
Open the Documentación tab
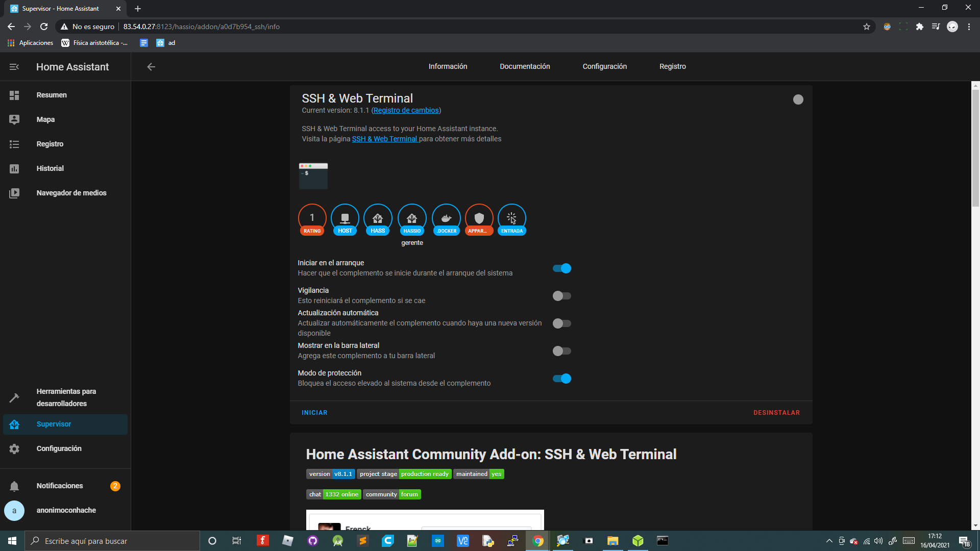click(525, 67)
